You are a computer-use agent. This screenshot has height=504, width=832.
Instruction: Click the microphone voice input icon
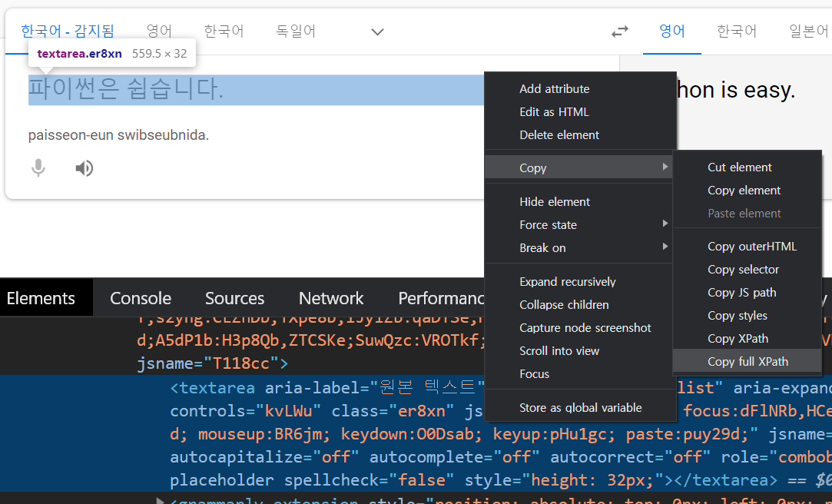tap(38, 168)
